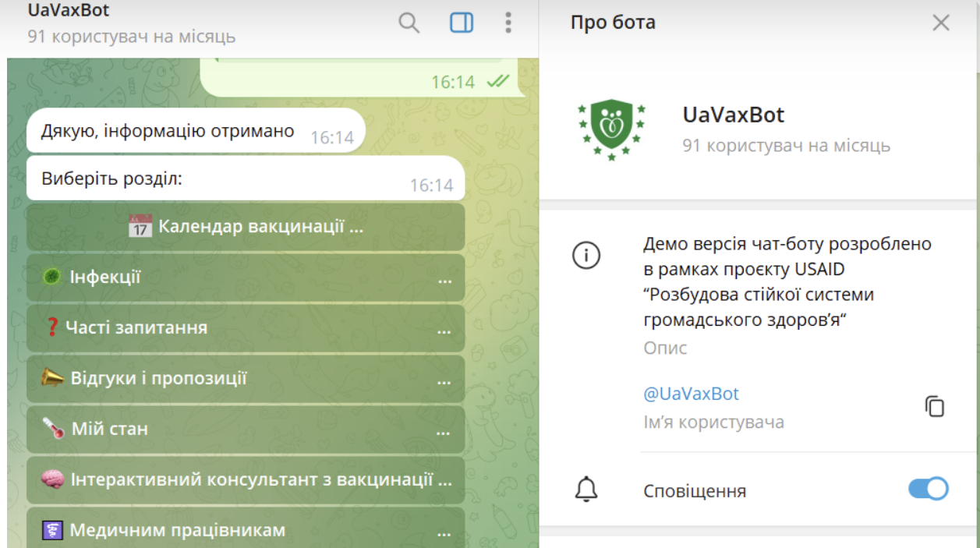Select Календар вакцинації button
The image size is (980, 548).
pos(246,228)
